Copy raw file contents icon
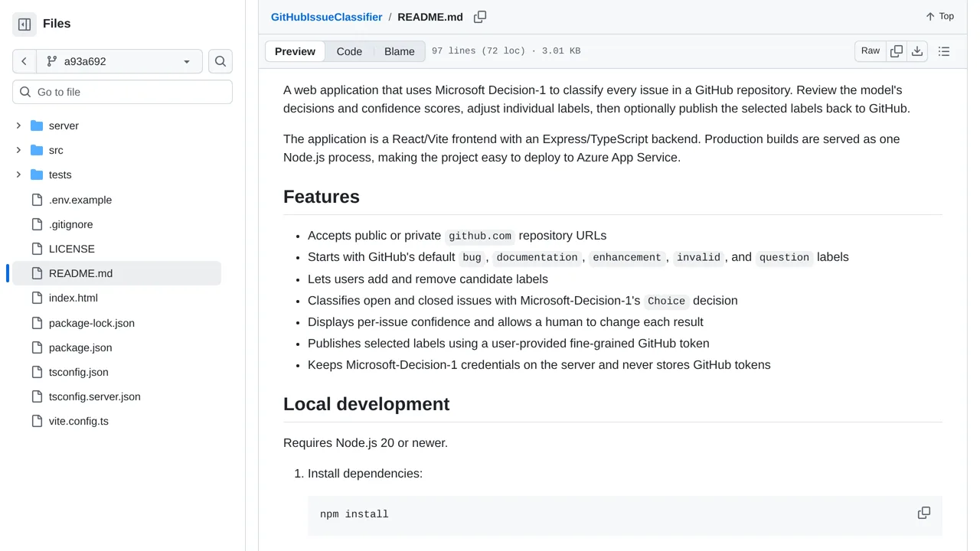Viewport: 980px width, 551px height. point(897,51)
